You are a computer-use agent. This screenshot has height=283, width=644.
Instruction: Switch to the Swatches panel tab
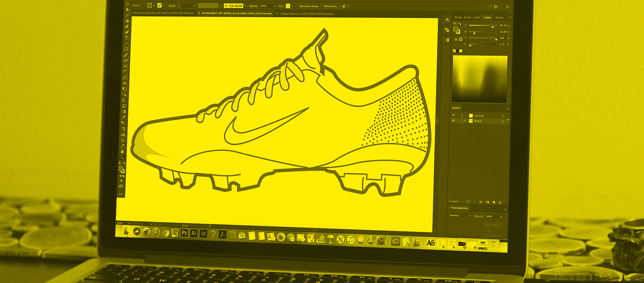pyautogui.click(x=467, y=17)
